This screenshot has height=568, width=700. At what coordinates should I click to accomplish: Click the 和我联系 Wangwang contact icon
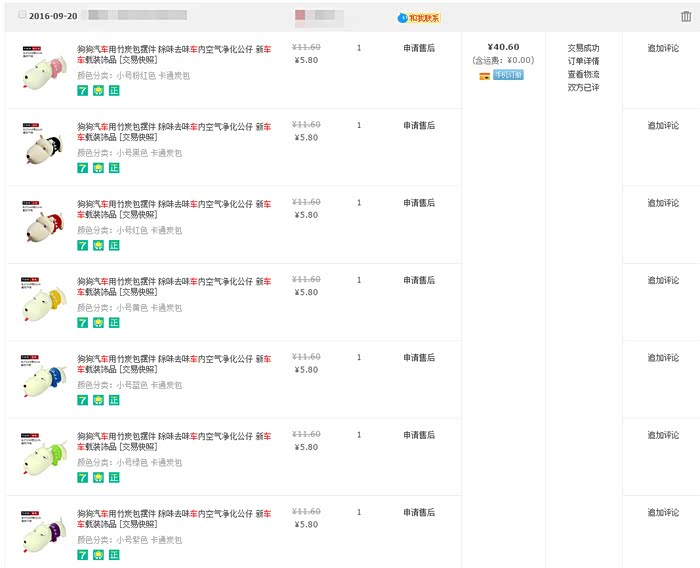click(x=419, y=18)
